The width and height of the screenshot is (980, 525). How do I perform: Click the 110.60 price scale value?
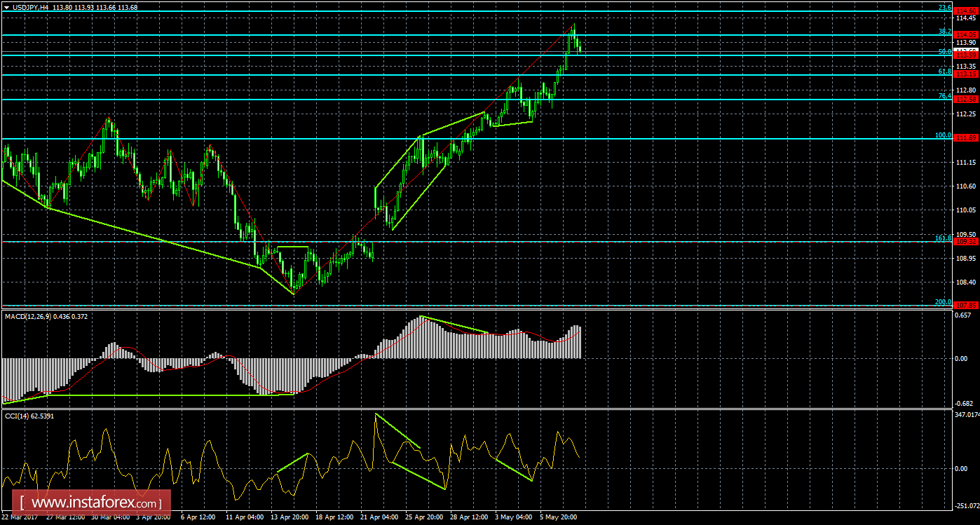click(967, 186)
